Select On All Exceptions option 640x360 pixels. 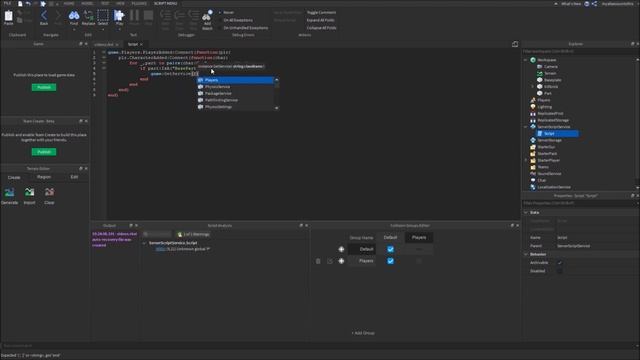pyautogui.click(x=236, y=20)
